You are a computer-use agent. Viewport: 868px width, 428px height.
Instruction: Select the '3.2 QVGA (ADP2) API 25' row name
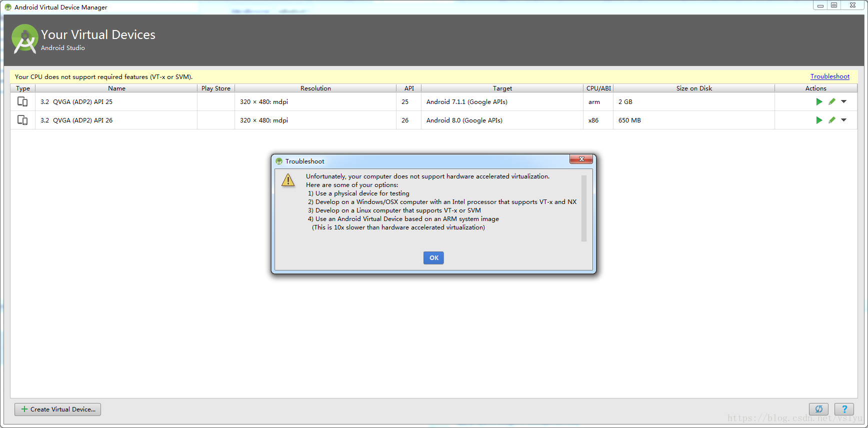[76, 101]
